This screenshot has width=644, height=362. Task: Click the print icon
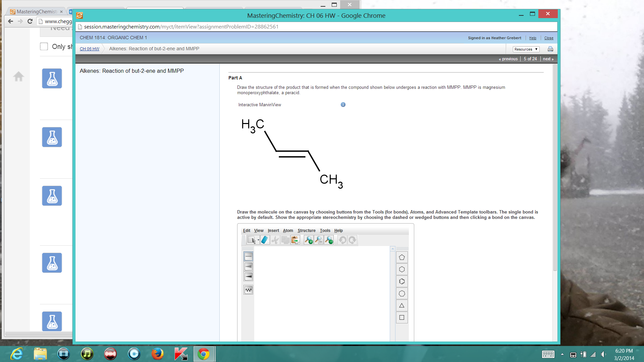point(550,49)
